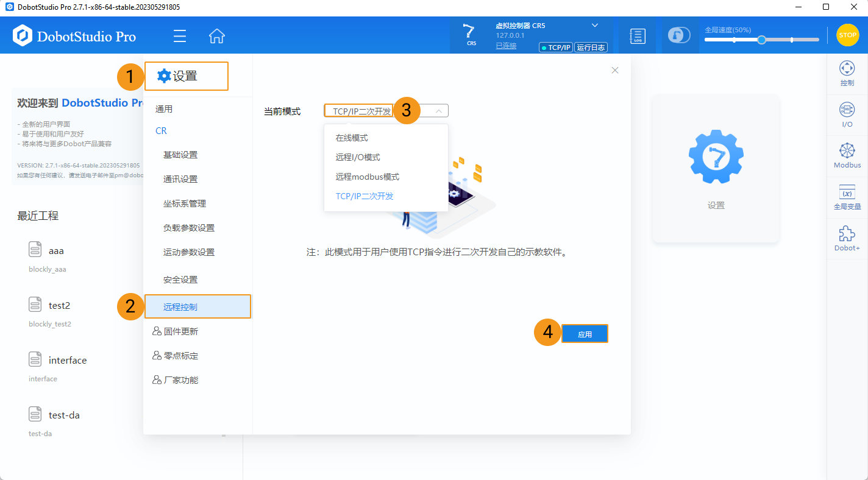
Task: Open the communication settings menu item
Action: point(180,179)
